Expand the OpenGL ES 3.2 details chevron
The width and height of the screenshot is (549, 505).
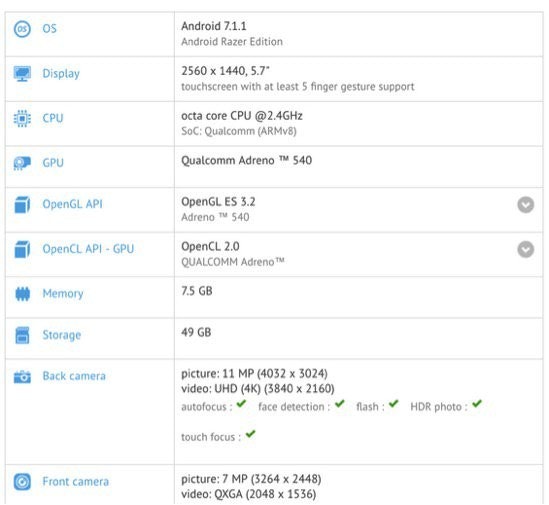click(x=526, y=205)
